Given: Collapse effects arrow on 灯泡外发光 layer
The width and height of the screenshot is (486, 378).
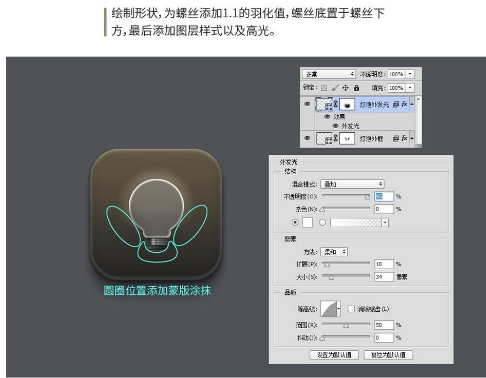Looking at the screenshot, I should (x=412, y=104).
